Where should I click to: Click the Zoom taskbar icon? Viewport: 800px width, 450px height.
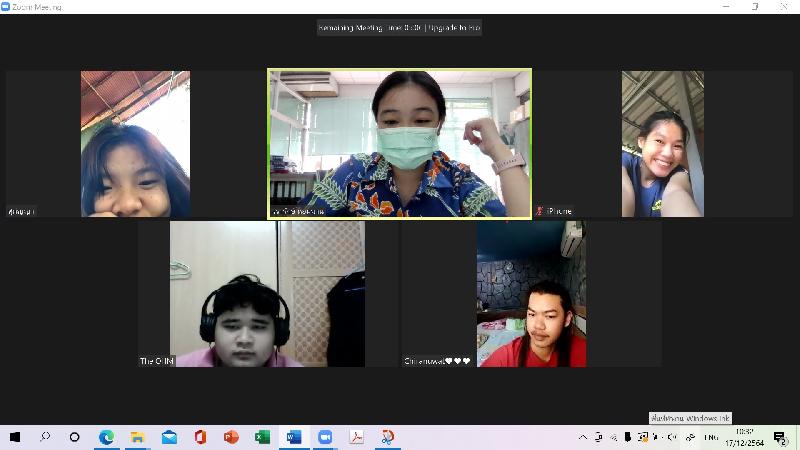pyautogui.click(x=324, y=437)
